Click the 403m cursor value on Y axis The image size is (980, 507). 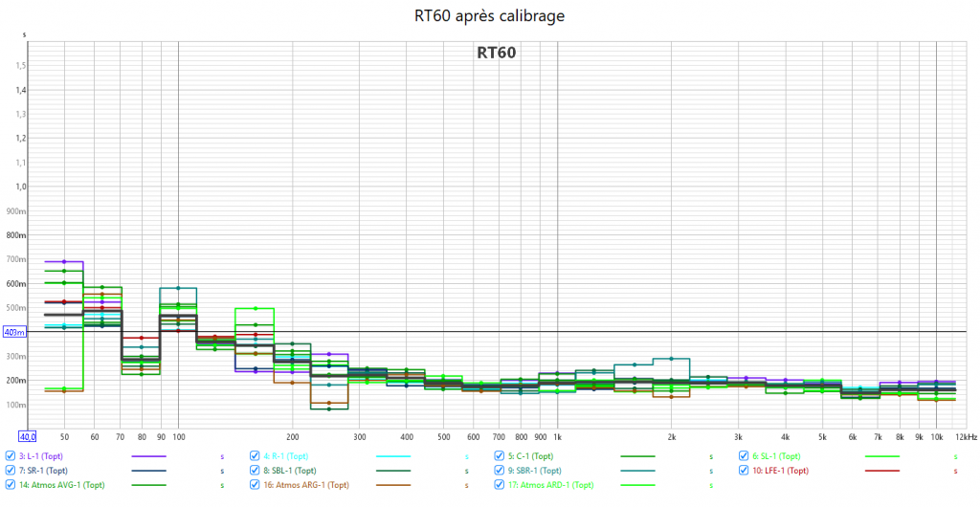click(x=14, y=332)
